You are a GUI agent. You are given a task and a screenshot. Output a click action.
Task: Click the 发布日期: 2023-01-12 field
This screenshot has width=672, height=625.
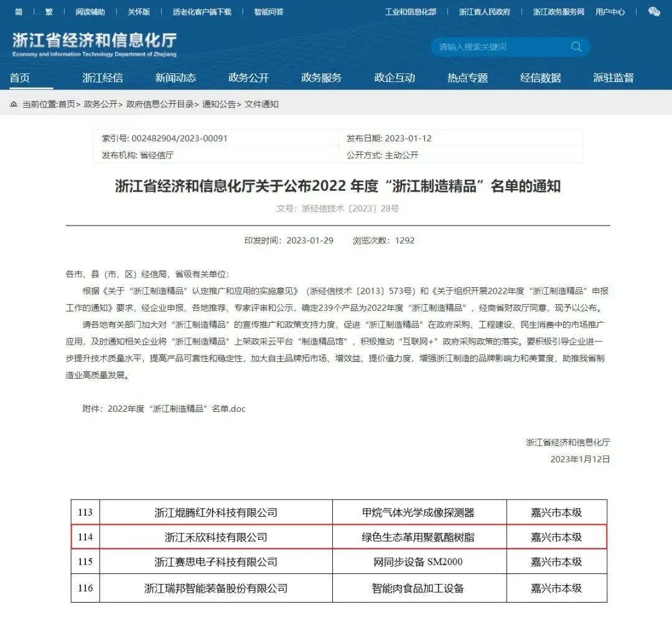point(389,138)
